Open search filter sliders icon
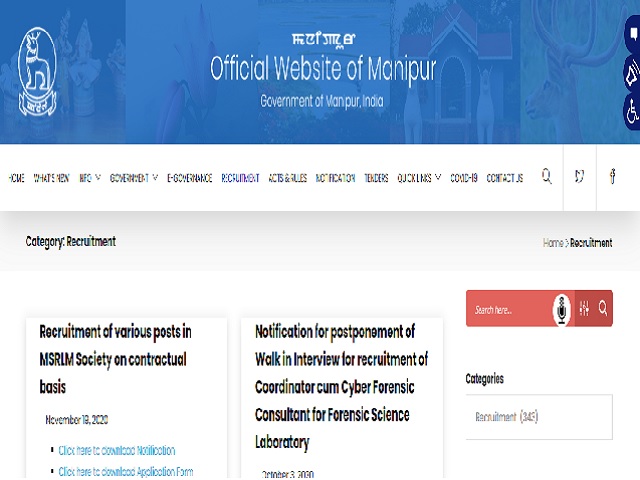This screenshot has width=640, height=480. [x=584, y=308]
